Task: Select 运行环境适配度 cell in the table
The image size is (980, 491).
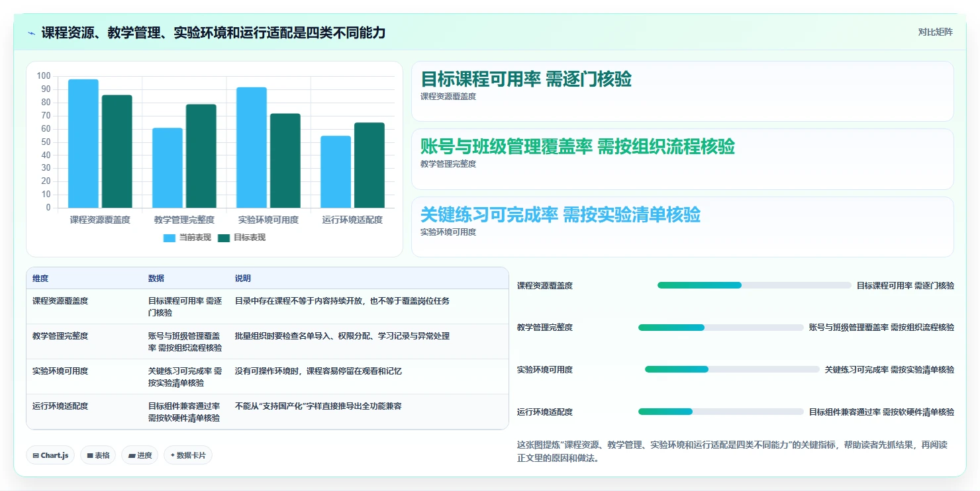Action: 60,406
